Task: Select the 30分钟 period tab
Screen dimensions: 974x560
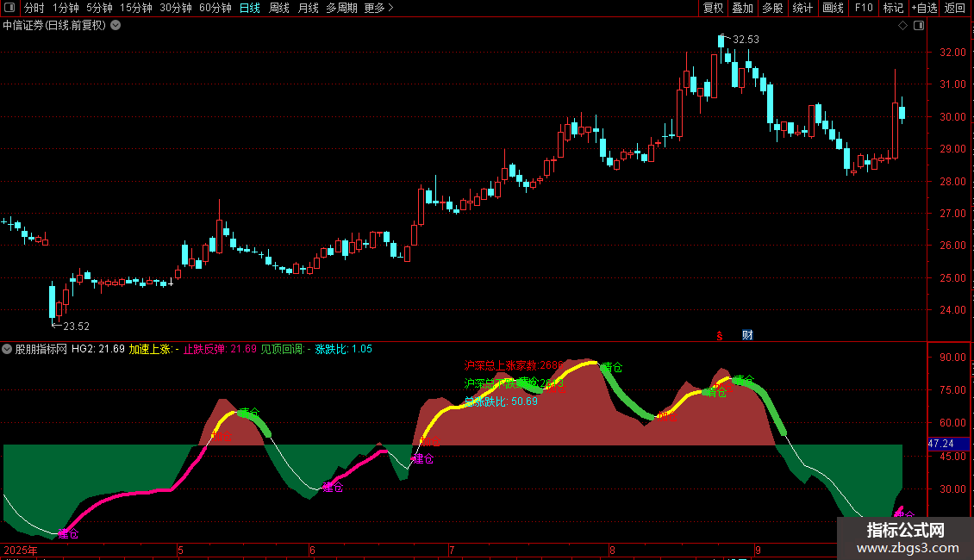Action: (x=176, y=8)
